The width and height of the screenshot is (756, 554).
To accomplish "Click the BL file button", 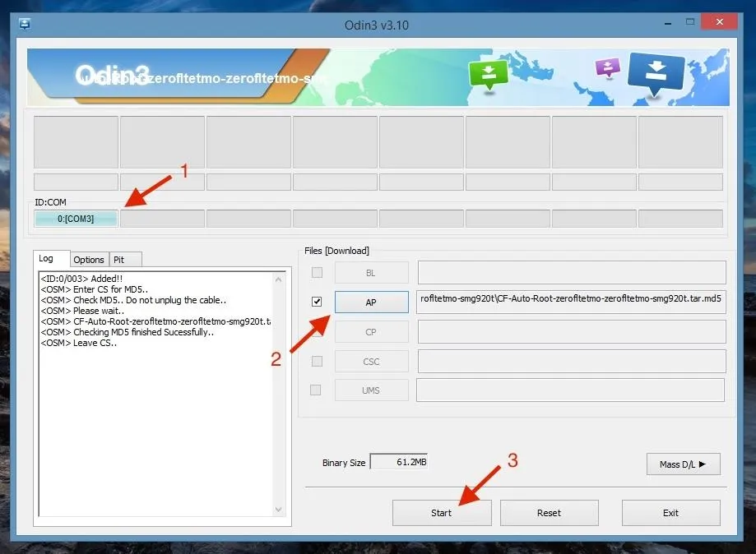I will 371,273.
